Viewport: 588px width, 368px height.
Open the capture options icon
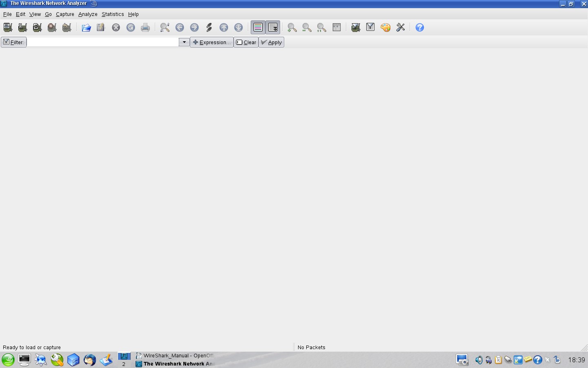(x=22, y=27)
